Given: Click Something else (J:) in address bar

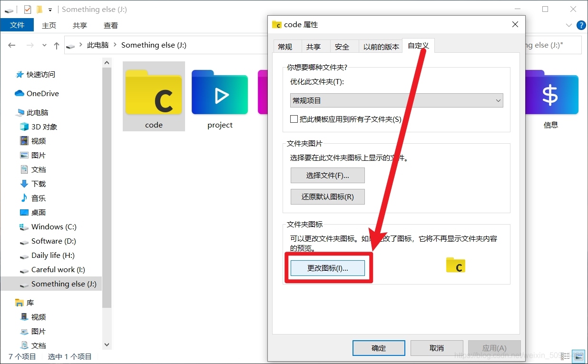Looking at the screenshot, I should coord(154,45).
